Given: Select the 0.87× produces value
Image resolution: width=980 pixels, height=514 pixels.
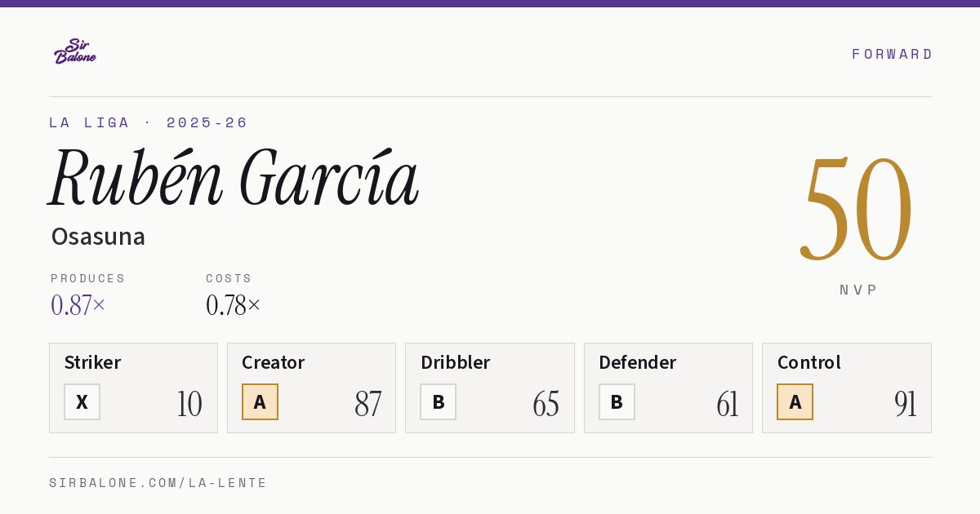Looking at the screenshot, I should [78, 305].
